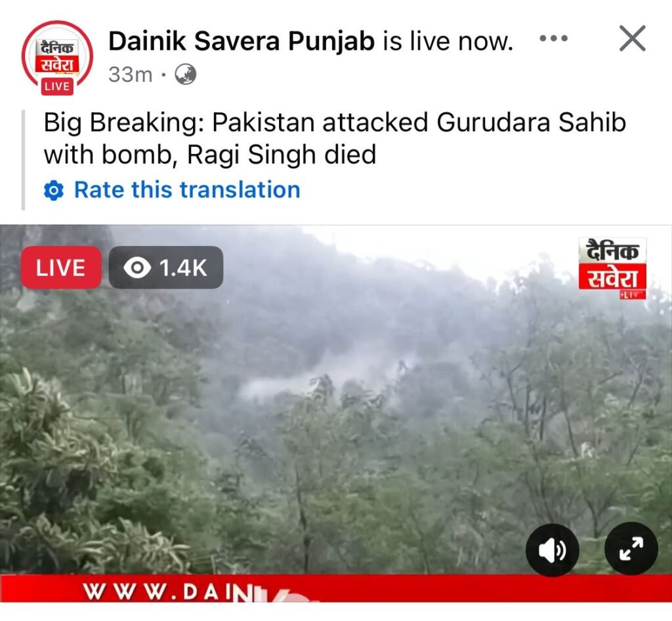Click the translation settings gear icon

pyautogui.click(x=54, y=191)
